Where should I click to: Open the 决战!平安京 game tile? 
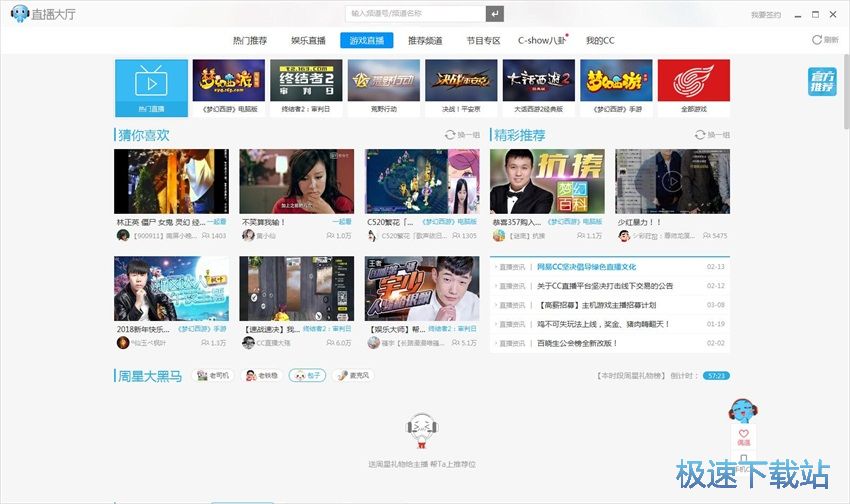tap(461, 88)
